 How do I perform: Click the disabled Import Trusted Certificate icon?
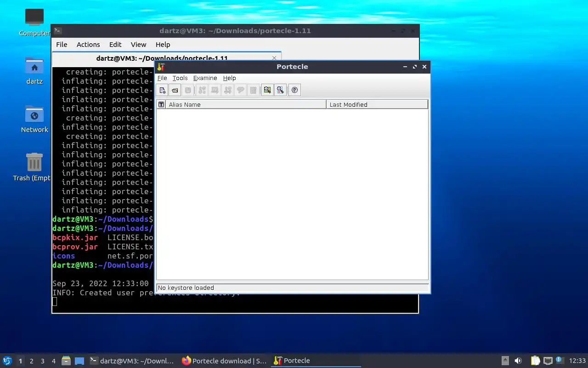215,90
